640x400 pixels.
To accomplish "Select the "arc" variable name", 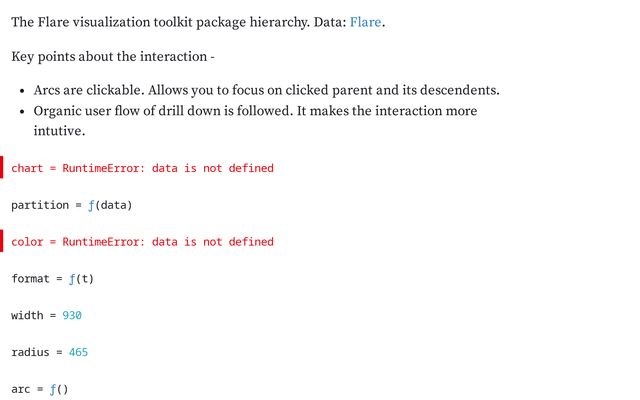I will pos(22,389).
